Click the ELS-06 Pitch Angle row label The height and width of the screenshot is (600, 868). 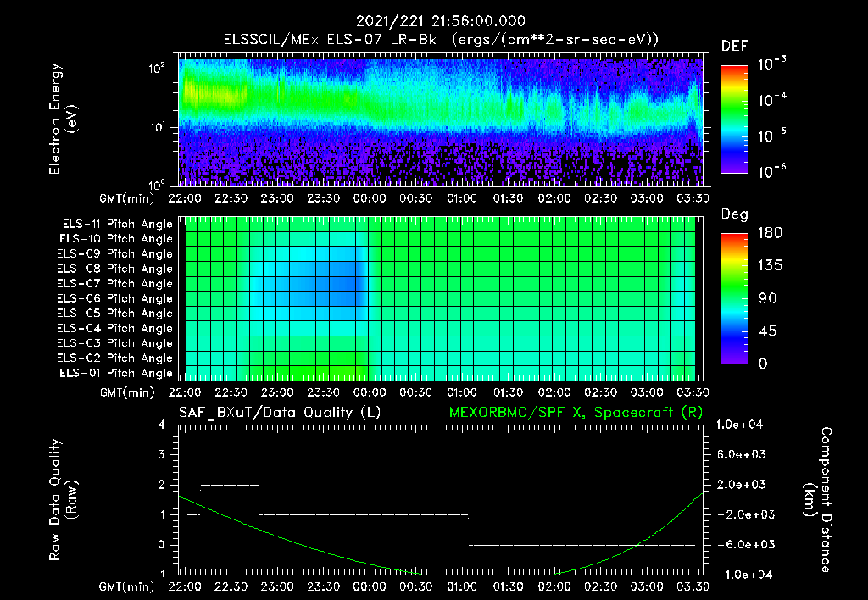tap(115, 298)
